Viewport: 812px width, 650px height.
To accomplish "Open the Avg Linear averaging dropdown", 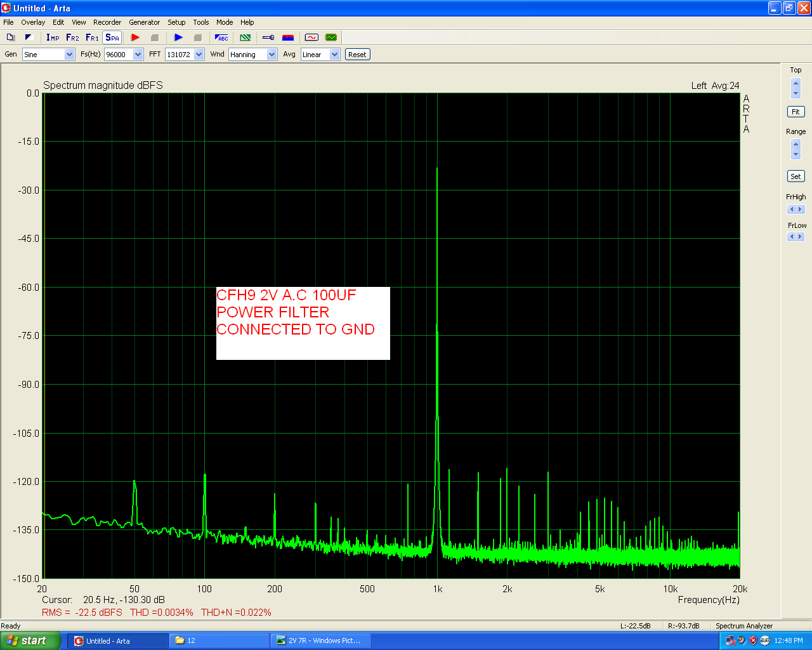I will (x=334, y=55).
